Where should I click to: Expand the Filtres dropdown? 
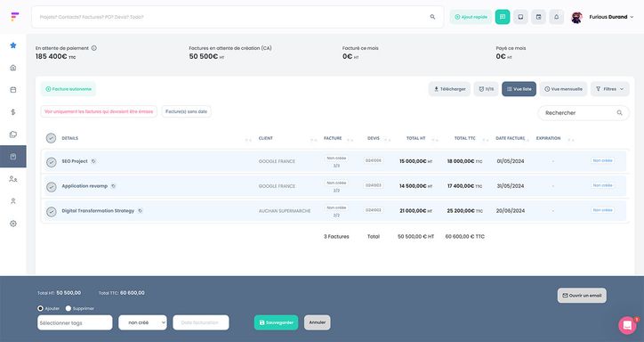click(610, 89)
